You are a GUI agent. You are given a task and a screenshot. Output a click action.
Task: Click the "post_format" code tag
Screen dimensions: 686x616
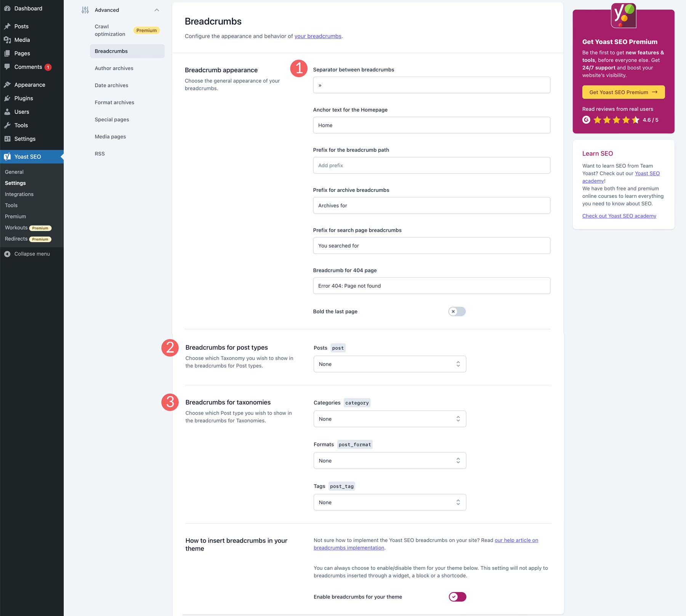[354, 445]
